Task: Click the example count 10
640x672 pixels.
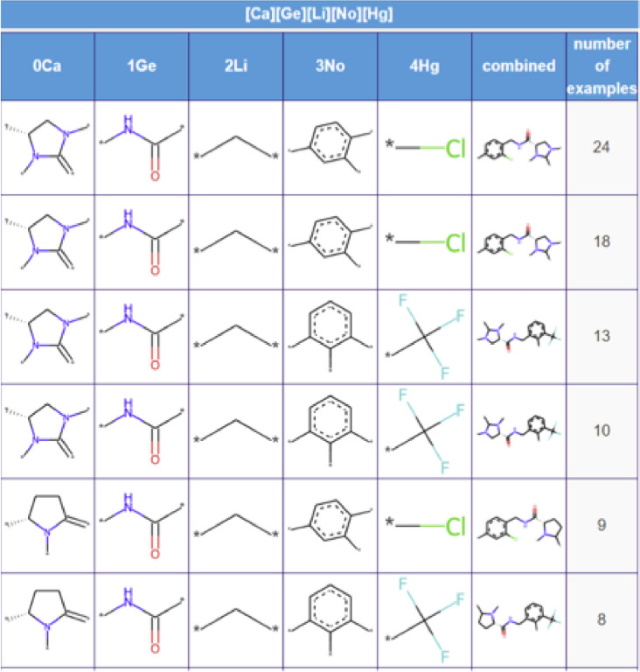Action: point(602,430)
